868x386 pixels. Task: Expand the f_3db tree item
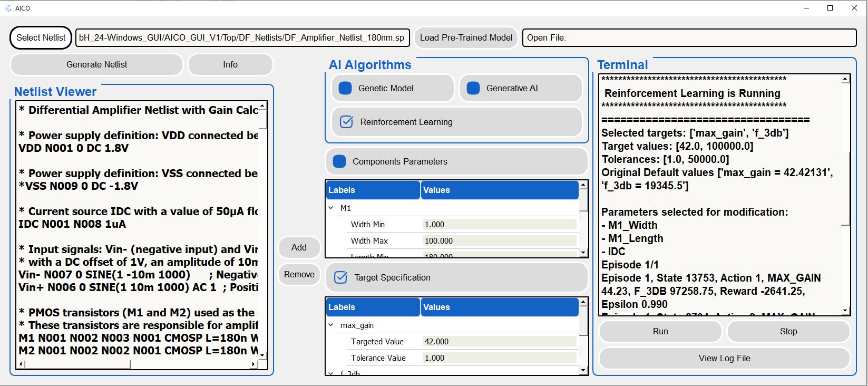pyautogui.click(x=331, y=373)
